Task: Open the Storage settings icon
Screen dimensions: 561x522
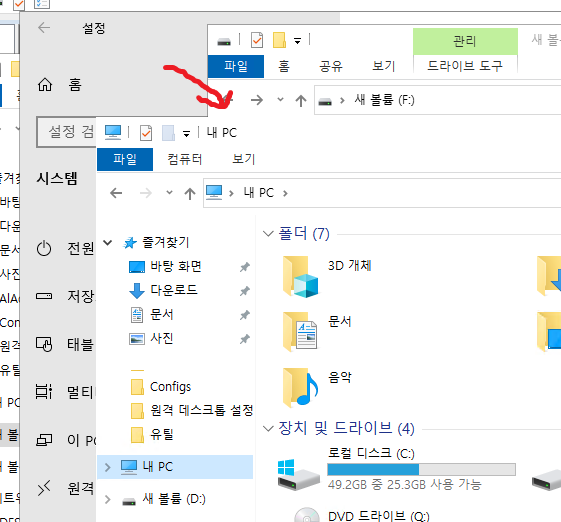Action: (x=44, y=296)
